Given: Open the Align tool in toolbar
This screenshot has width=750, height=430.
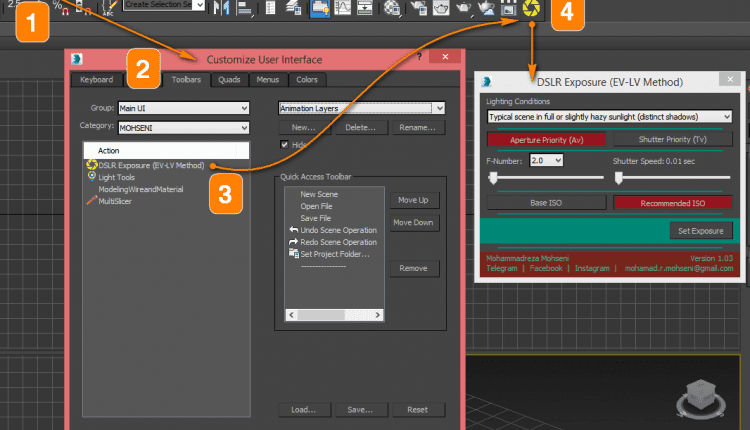Looking at the screenshot, I should point(244,8).
